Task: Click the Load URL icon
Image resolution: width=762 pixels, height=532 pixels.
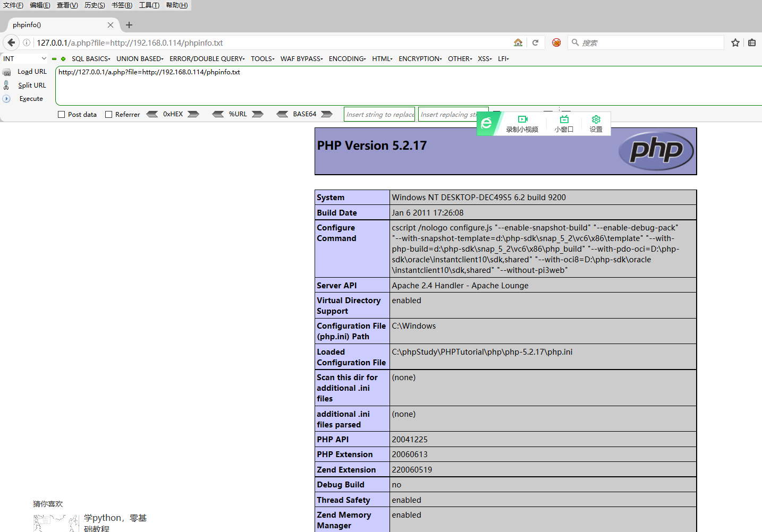Action: coord(7,72)
